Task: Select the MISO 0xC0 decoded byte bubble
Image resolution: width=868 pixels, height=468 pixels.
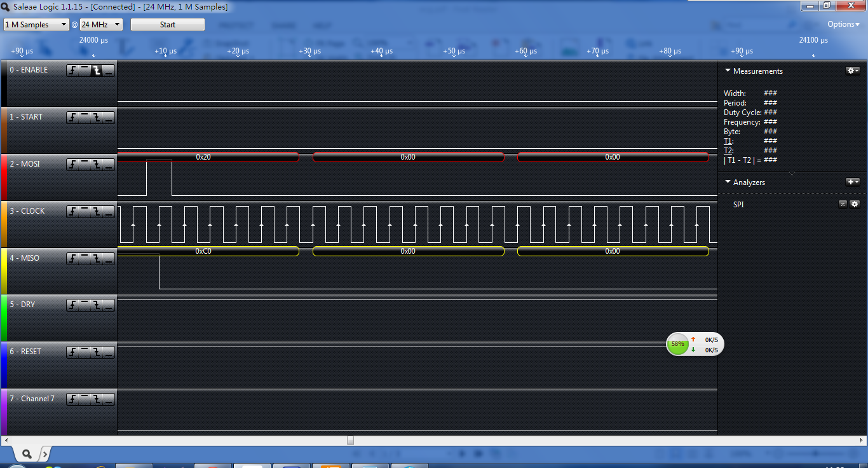Action: tap(208, 251)
